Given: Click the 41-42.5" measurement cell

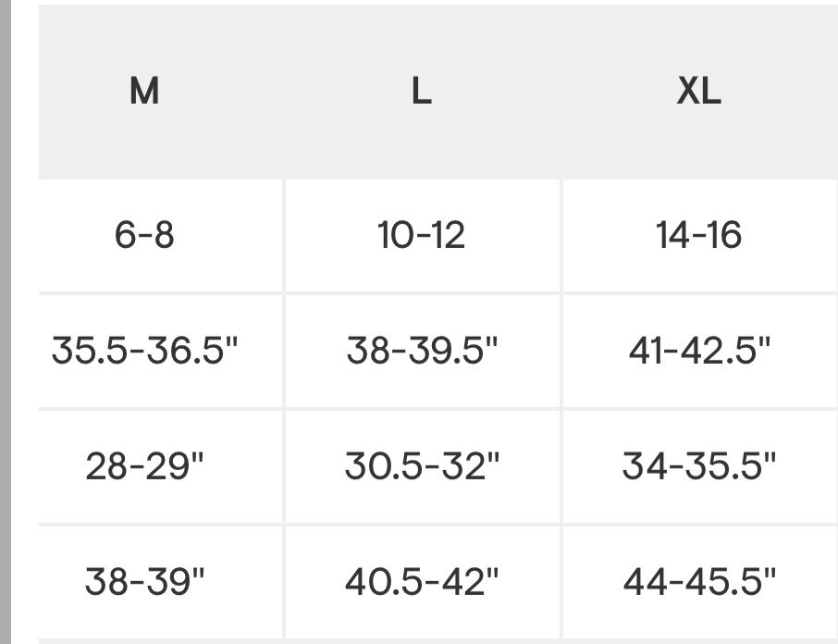Looking at the screenshot, I should [x=698, y=351].
